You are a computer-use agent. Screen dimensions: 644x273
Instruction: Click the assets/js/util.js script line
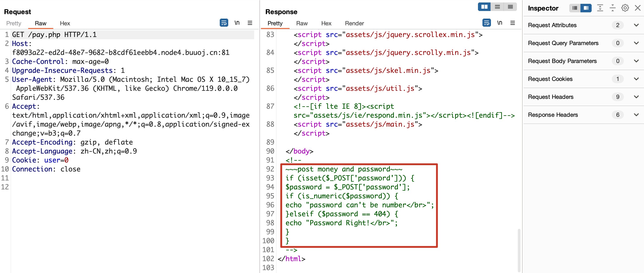pos(358,88)
